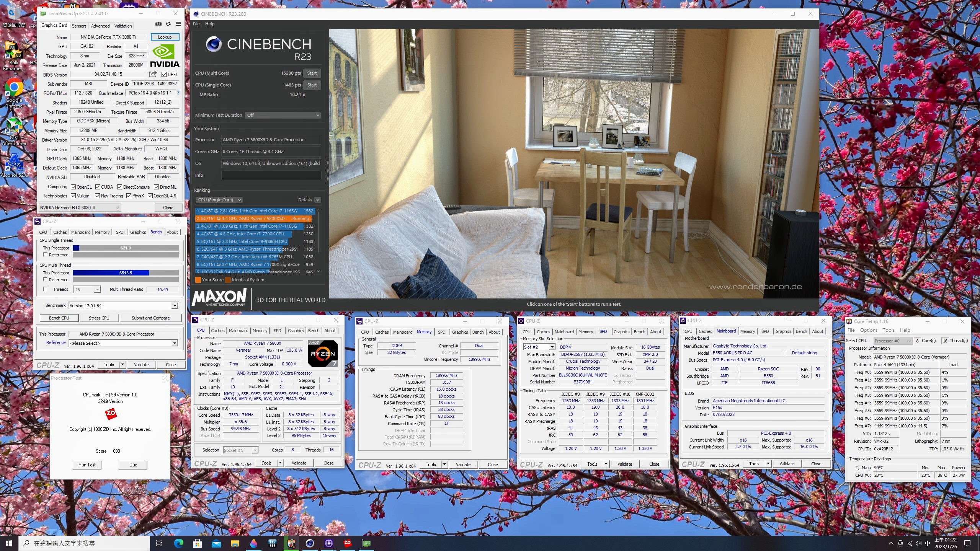Toggle the Ray Tracing checkbox
Image resolution: width=980 pixels, height=551 pixels.
[98, 196]
